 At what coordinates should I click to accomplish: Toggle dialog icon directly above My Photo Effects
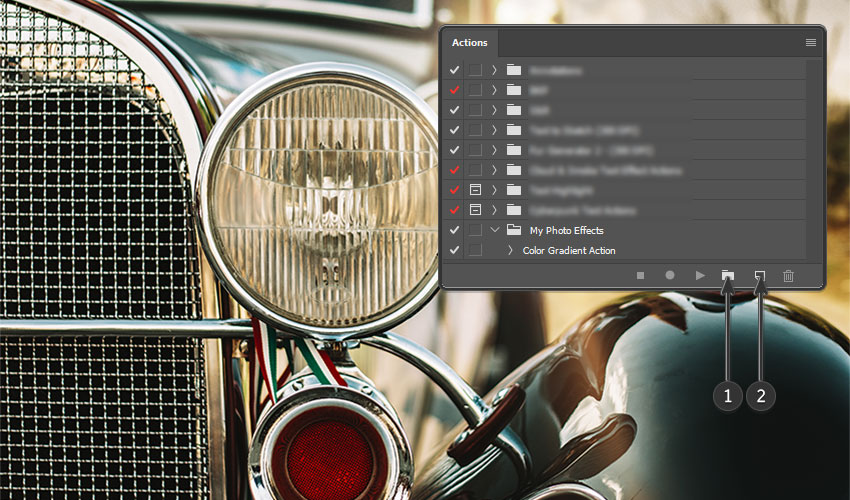pyautogui.click(x=475, y=210)
